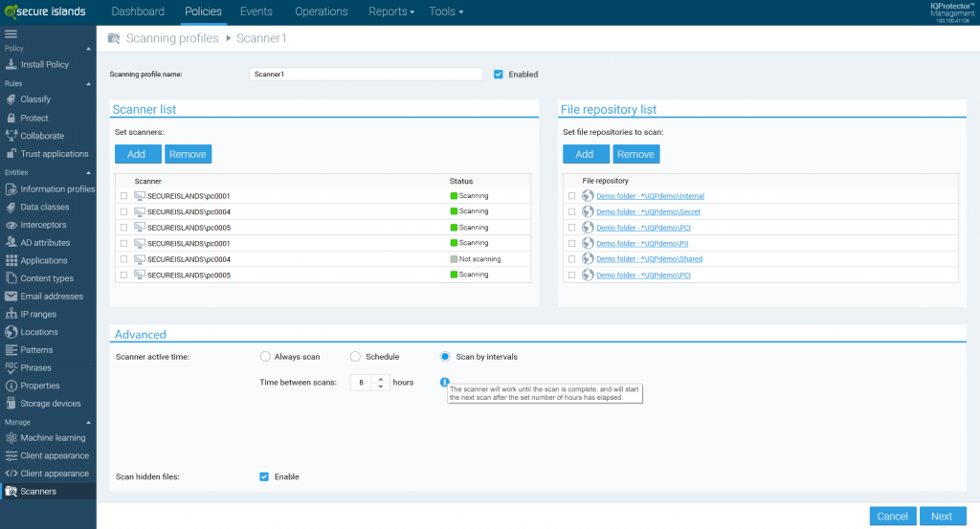The image size is (980, 529).
Task: Click the Scanning profiles breadcrumb link
Action: [172, 38]
